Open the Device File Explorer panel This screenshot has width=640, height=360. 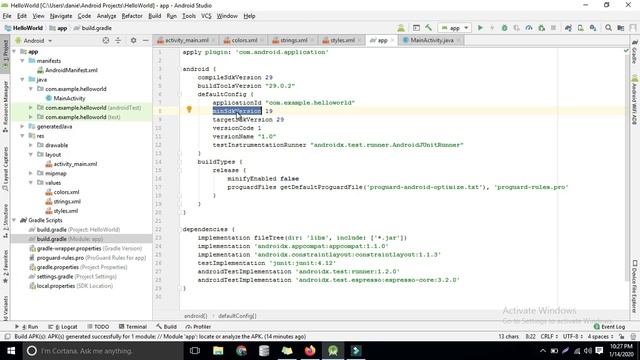click(x=635, y=287)
